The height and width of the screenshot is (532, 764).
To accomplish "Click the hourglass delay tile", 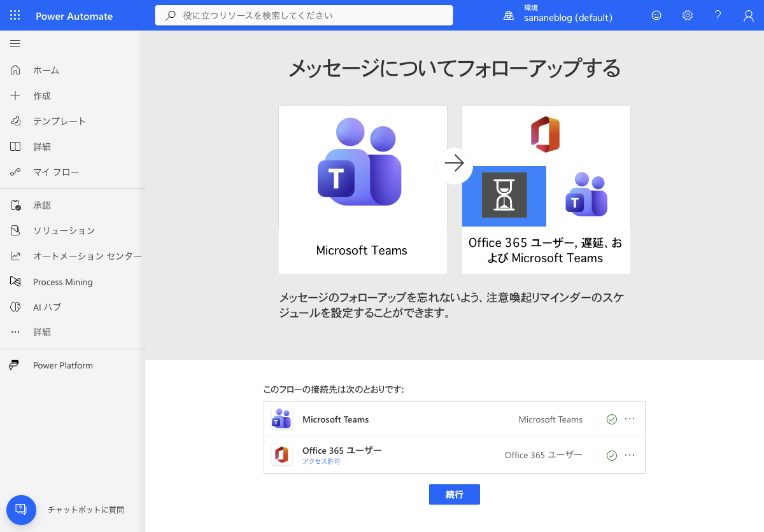I will click(504, 195).
